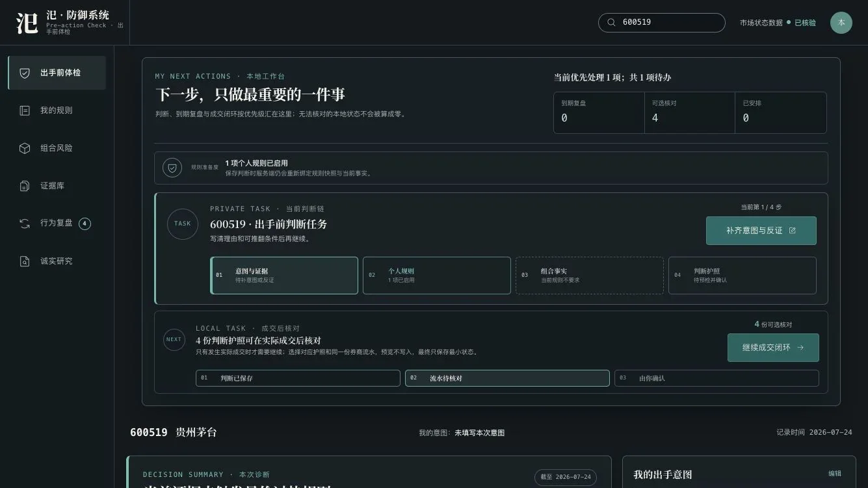The width and height of the screenshot is (868, 488).
Task: Click the 截至 2026-07-24 date pill
Action: [x=565, y=477]
